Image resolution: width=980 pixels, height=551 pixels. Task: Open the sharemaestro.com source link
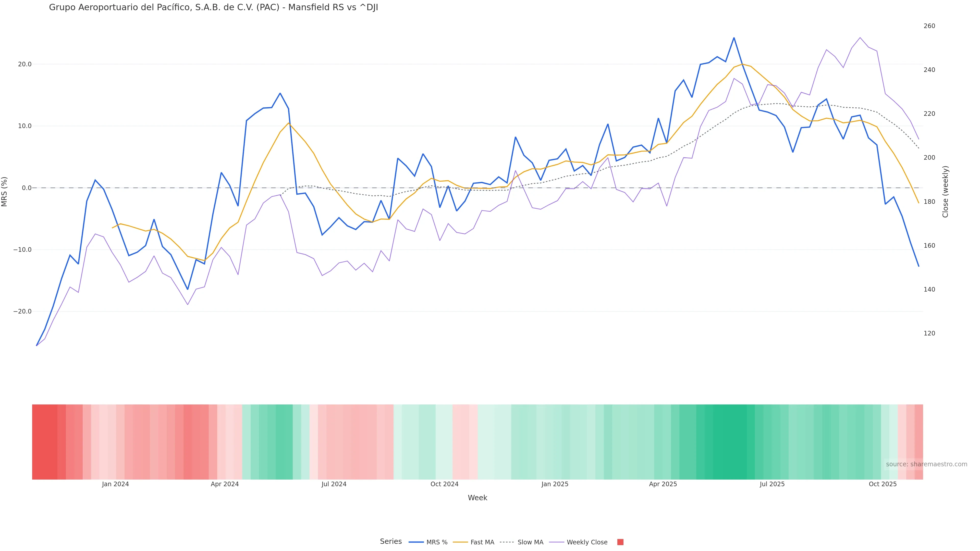(926, 464)
